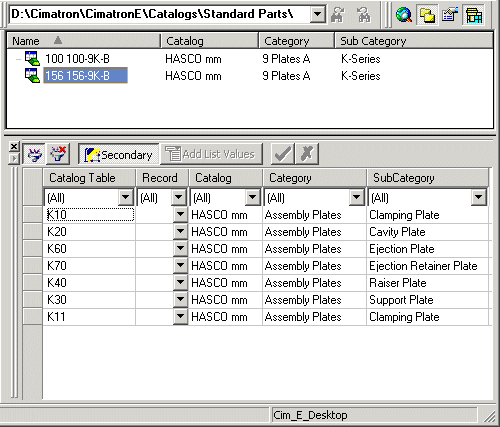Open the SubCategory (All) filter dropdown

click(x=478, y=197)
